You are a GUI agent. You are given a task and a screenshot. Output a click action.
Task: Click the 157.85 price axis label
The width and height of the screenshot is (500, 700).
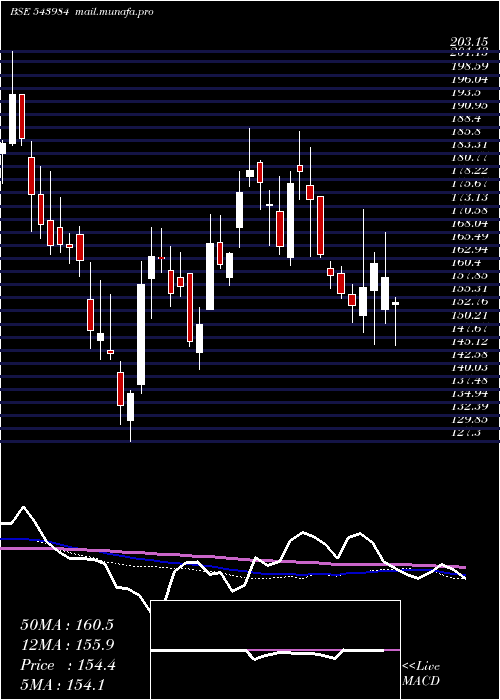point(469,276)
